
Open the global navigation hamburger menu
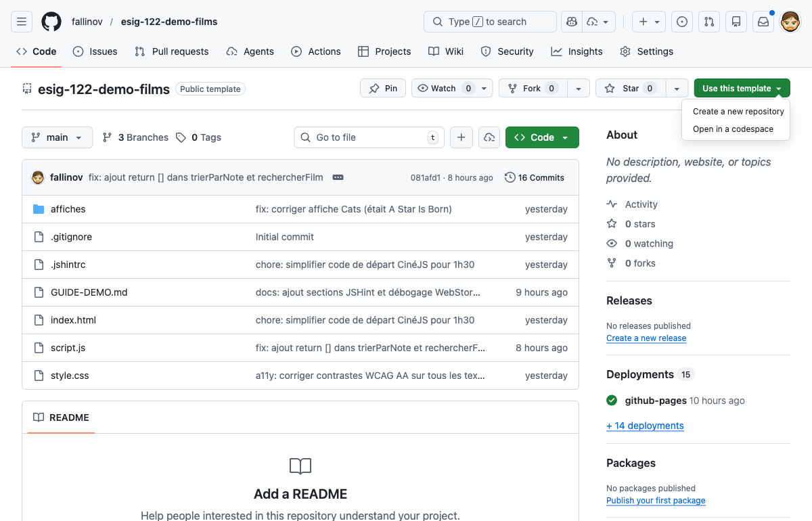(21, 21)
